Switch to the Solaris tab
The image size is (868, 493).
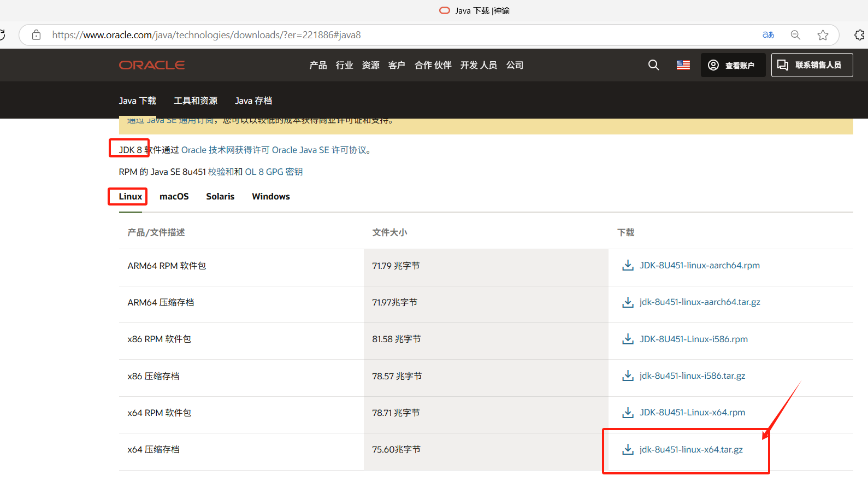220,197
